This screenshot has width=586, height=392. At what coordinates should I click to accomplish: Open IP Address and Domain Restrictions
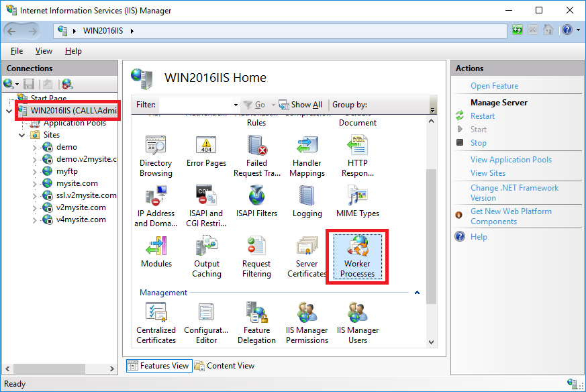point(156,207)
